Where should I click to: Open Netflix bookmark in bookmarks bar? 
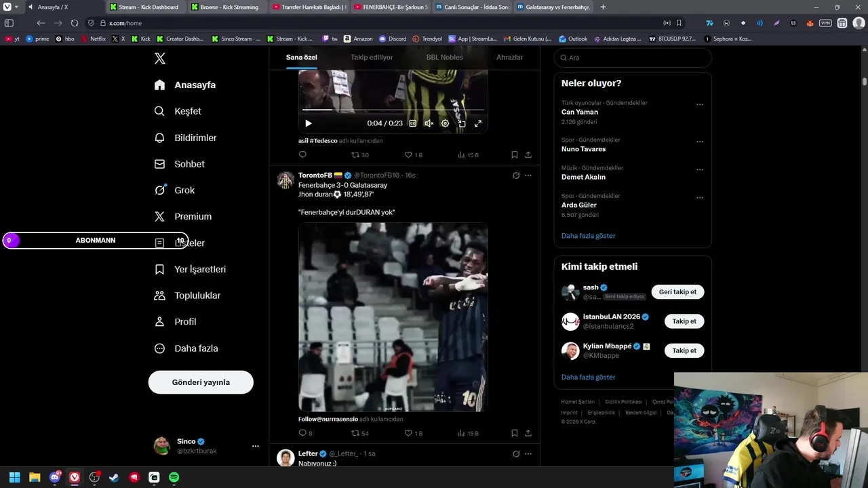[x=94, y=39]
